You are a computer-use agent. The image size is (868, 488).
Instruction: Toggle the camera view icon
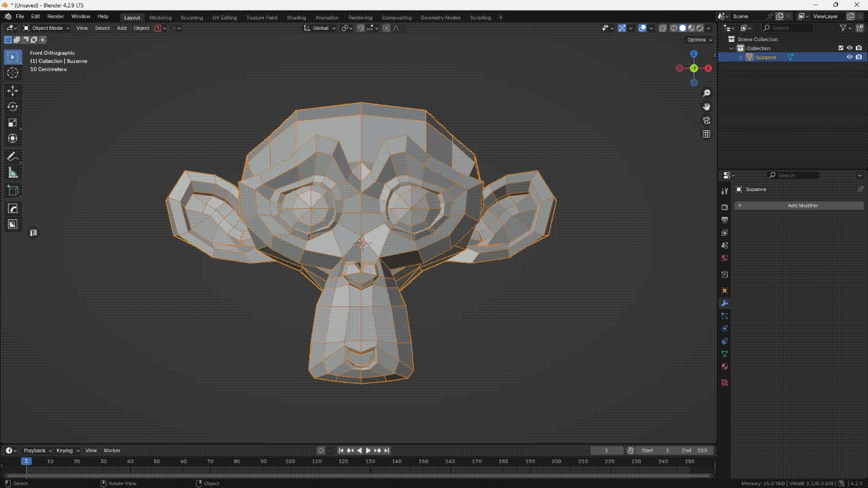coord(706,120)
